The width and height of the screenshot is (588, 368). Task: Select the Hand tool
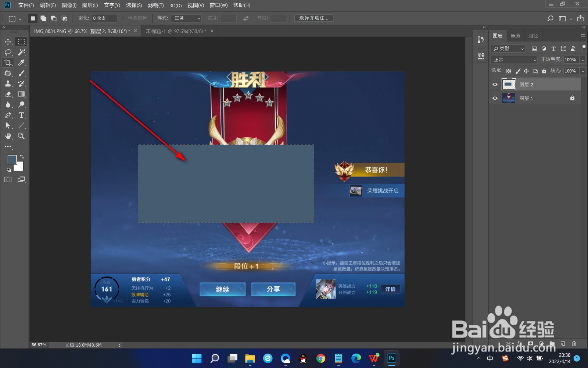(x=8, y=136)
